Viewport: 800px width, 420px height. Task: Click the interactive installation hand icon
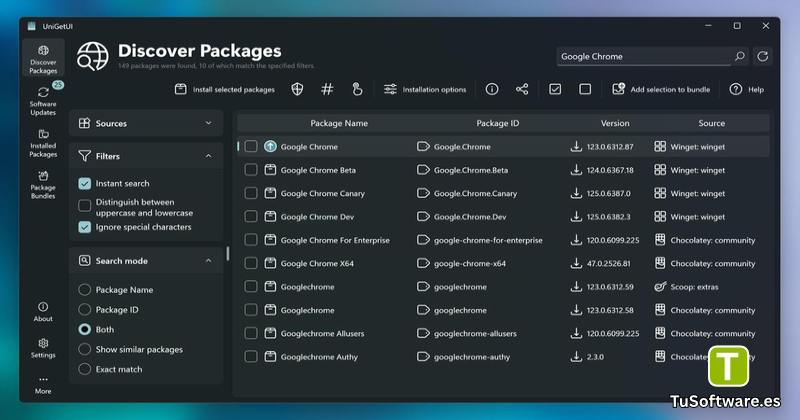(357, 89)
